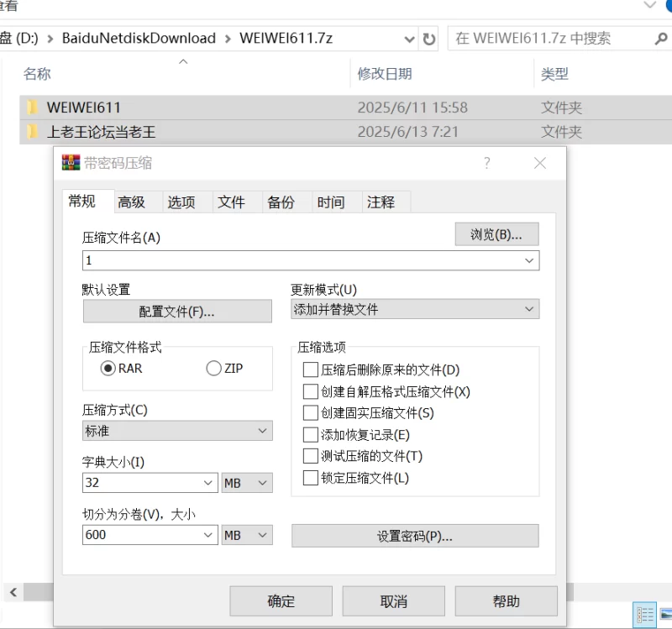Image resolution: width=672 pixels, height=629 pixels.
Task: Select the RAR format radio button
Action: point(108,368)
